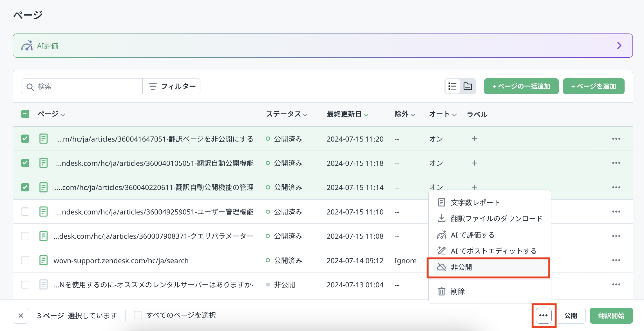
Task: Click page icon of ユーザー管理機能 row
Action: pyautogui.click(x=43, y=212)
